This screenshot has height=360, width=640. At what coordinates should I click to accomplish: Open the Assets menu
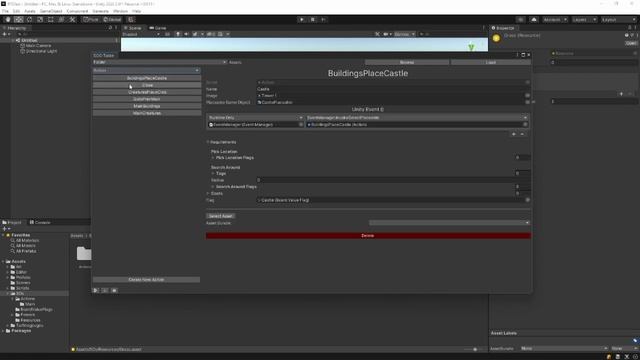point(30,11)
